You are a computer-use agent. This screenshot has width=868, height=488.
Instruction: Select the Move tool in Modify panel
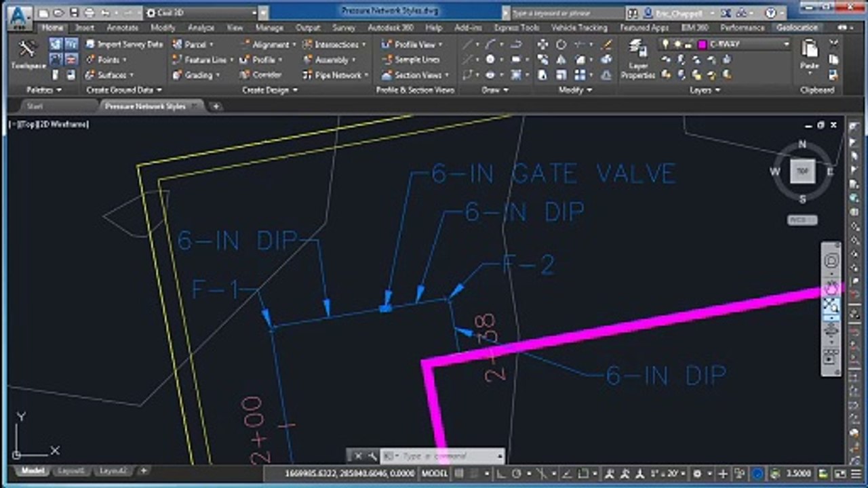[x=543, y=44]
